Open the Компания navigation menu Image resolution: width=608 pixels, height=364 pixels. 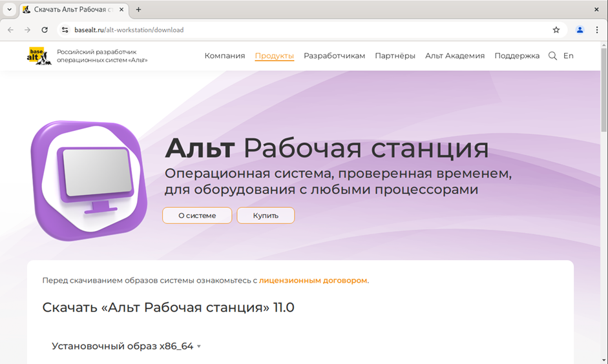point(224,56)
